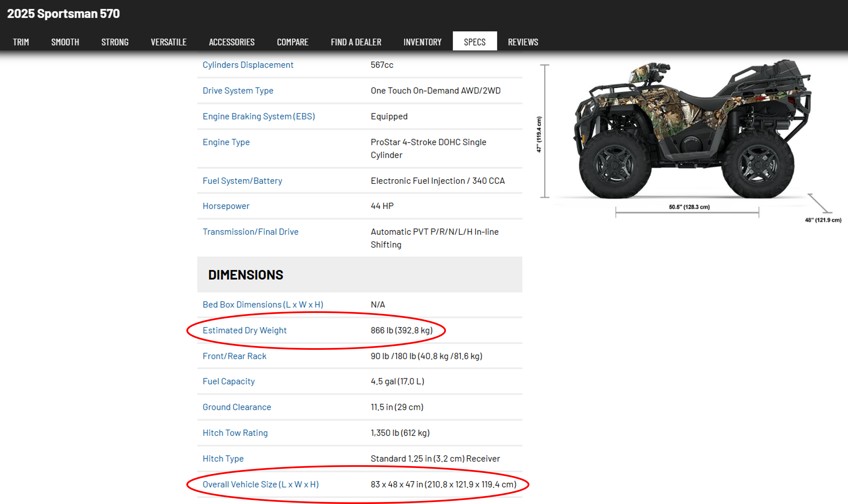Screen dimensions: 848x504
Task: Click the Hitch Tow Rating label
Action: [x=235, y=433]
